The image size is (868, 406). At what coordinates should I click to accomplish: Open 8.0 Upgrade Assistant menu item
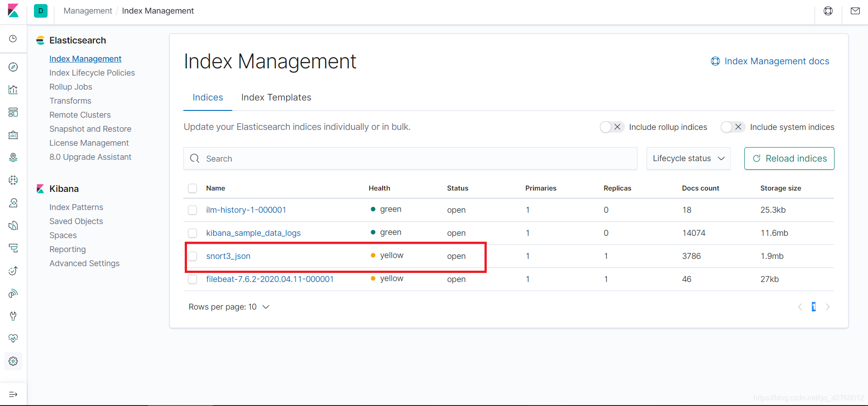coord(90,157)
